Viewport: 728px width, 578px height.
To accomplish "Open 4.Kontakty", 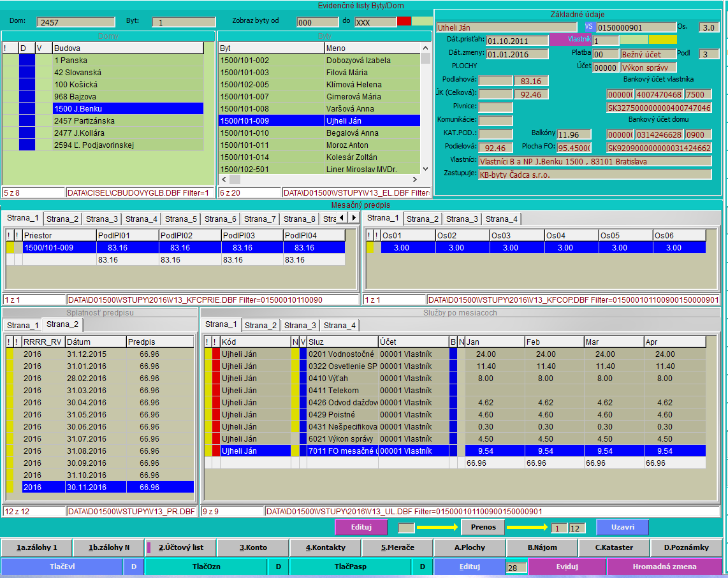I will pos(325,547).
